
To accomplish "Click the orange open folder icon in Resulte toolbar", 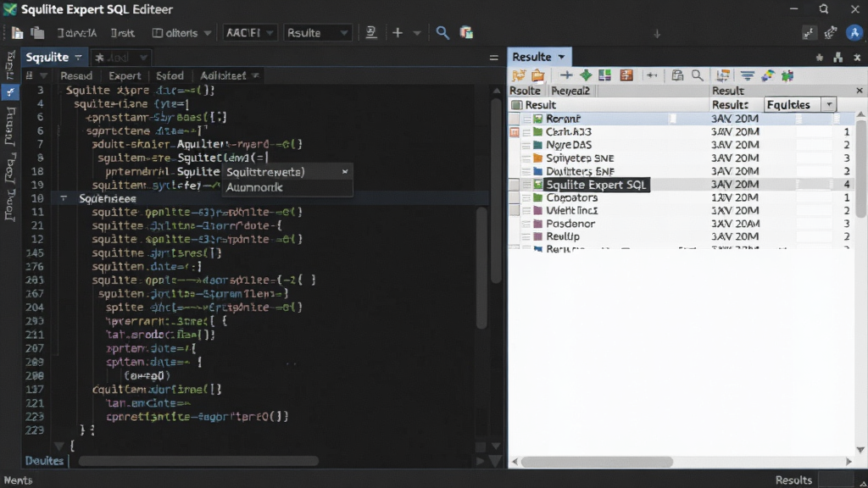I will click(537, 75).
